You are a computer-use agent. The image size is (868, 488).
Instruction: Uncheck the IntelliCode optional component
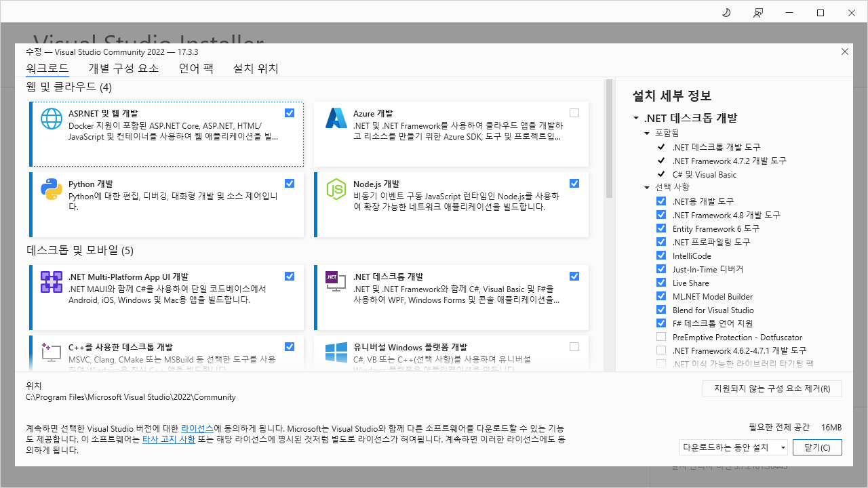coord(661,256)
